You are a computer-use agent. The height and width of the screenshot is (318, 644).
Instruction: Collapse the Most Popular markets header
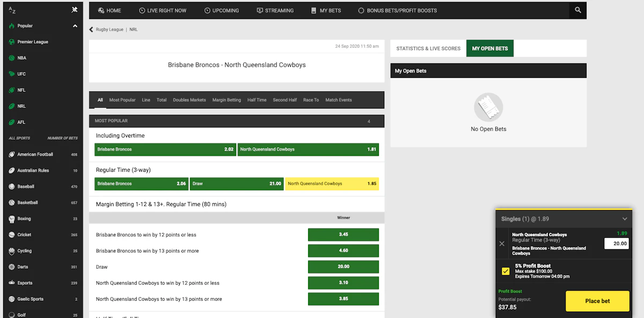pyautogui.click(x=237, y=121)
